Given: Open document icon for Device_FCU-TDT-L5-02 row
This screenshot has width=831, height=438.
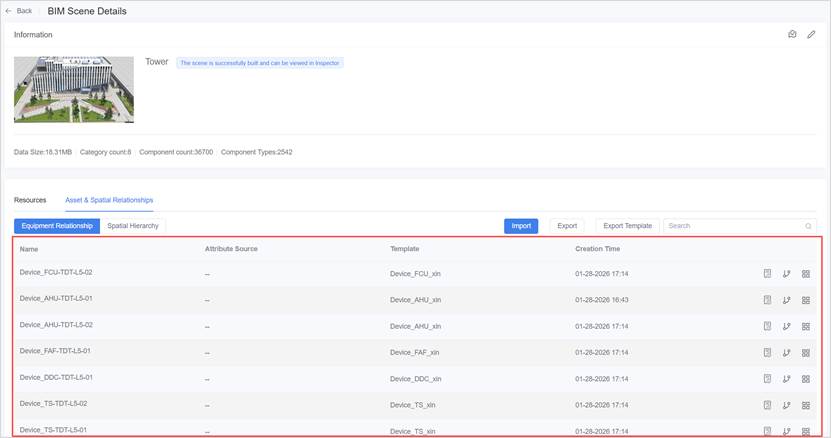Looking at the screenshot, I should [x=767, y=273].
